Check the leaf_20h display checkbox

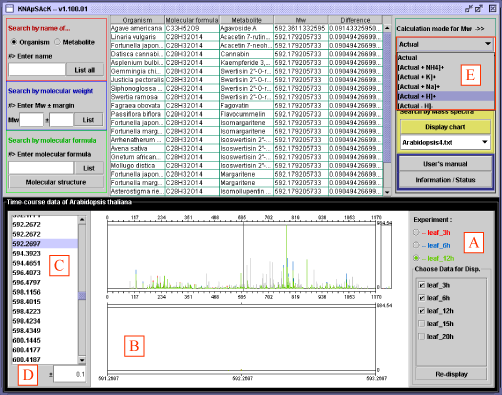[422, 336]
